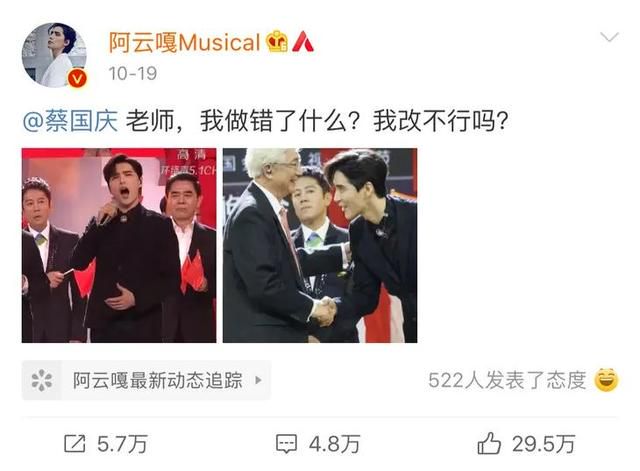640x471 pixels.
Task: Open the comment bubble icon
Action: 286,444
